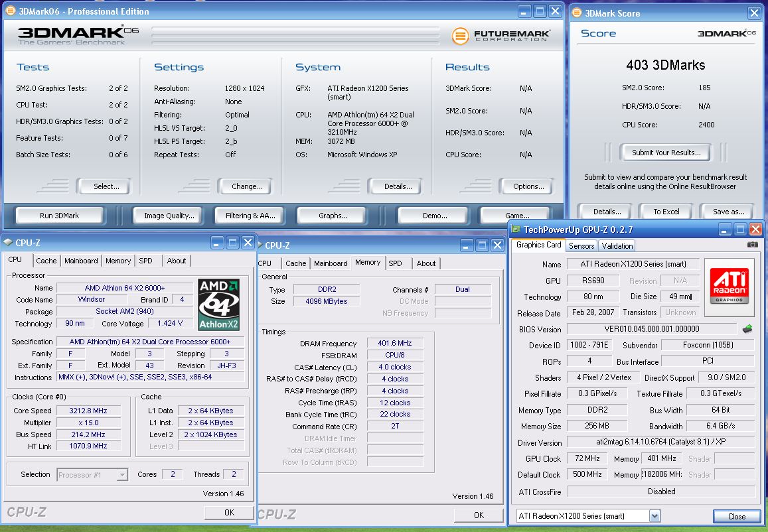This screenshot has height=532, width=768.
Task: Click the GPU-Z screenshot camera icon
Action: point(752,244)
